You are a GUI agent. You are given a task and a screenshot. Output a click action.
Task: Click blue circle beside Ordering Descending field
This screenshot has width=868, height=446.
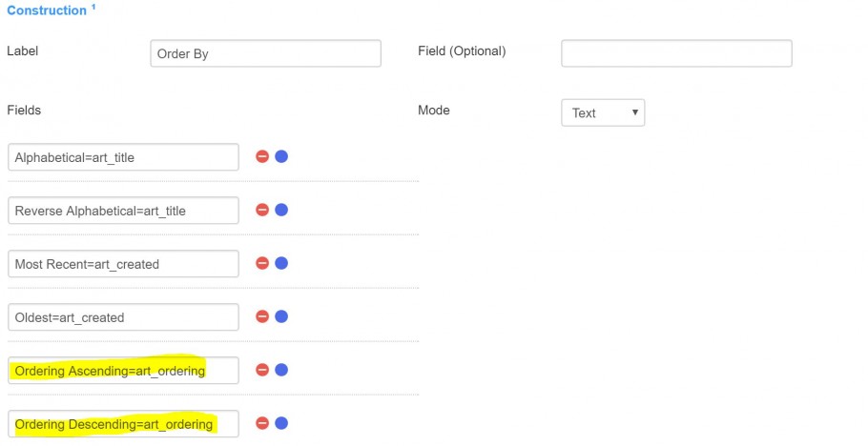(281, 423)
